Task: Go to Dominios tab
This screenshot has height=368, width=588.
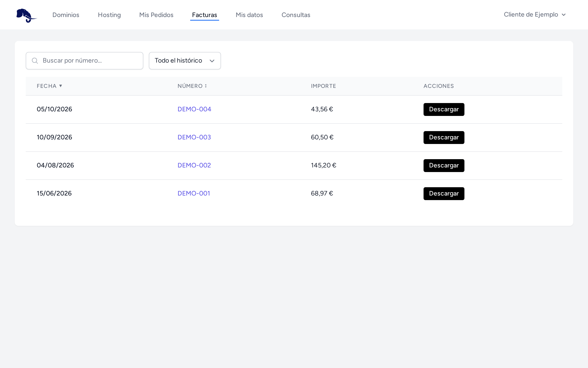Action: click(x=66, y=15)
